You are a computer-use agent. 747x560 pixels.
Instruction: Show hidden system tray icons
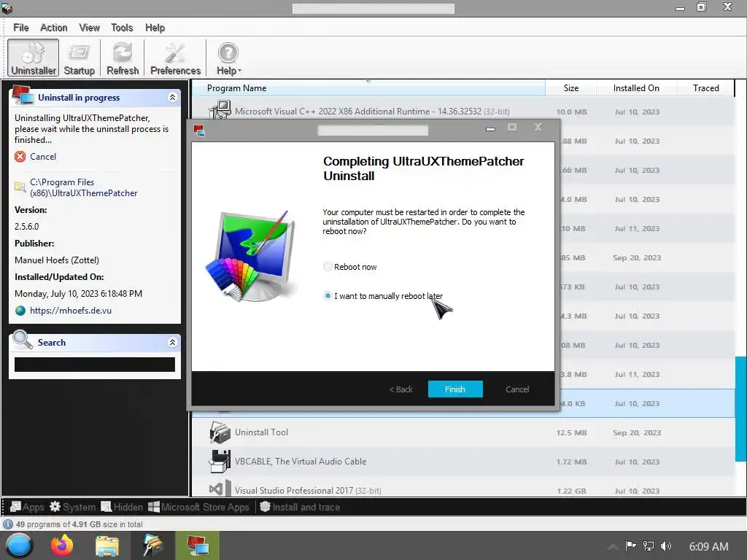coord(613,547)
